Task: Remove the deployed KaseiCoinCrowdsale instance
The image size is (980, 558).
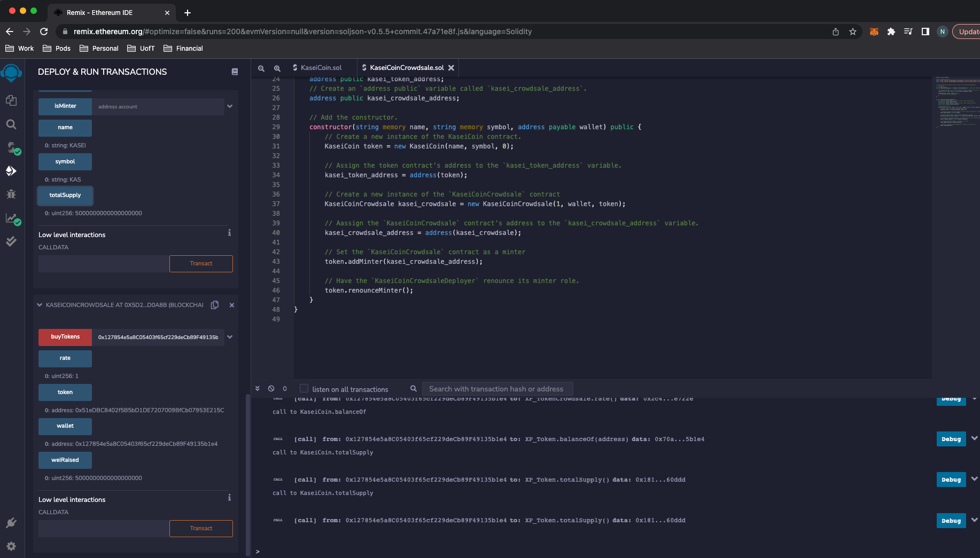Action: click(x=232, y=305)
